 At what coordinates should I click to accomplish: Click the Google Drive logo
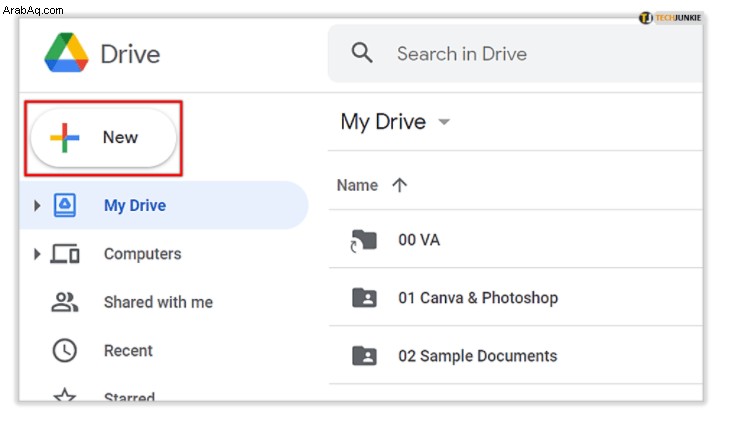point(67,53)
